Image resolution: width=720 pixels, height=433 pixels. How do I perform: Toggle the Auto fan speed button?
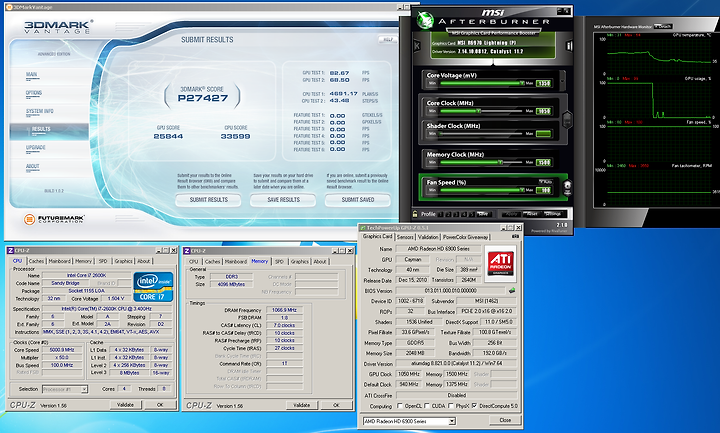tap(546, 182)
